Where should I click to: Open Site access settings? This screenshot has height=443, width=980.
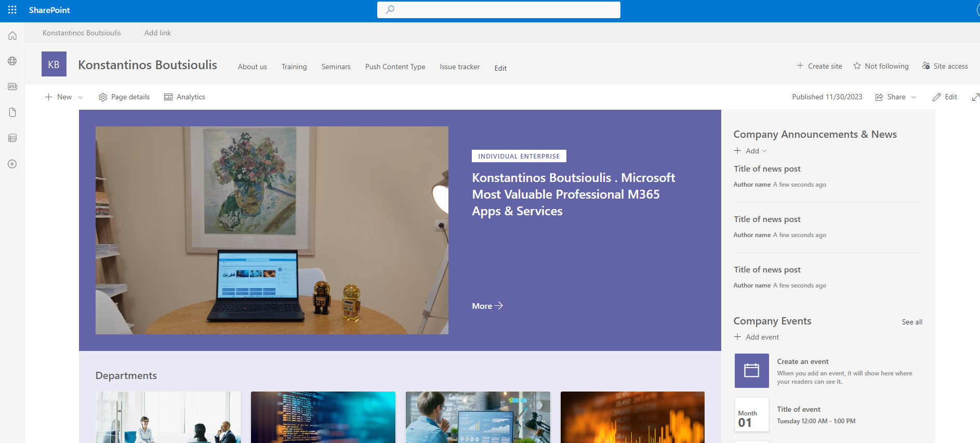[945, 66]
